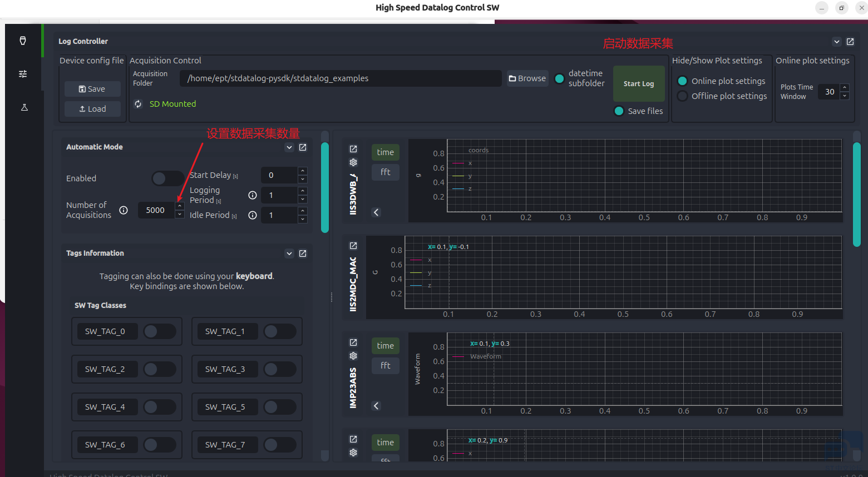Click Number of Acquisitions info icon
Screen dimensions: 868x477
point(124,210)
